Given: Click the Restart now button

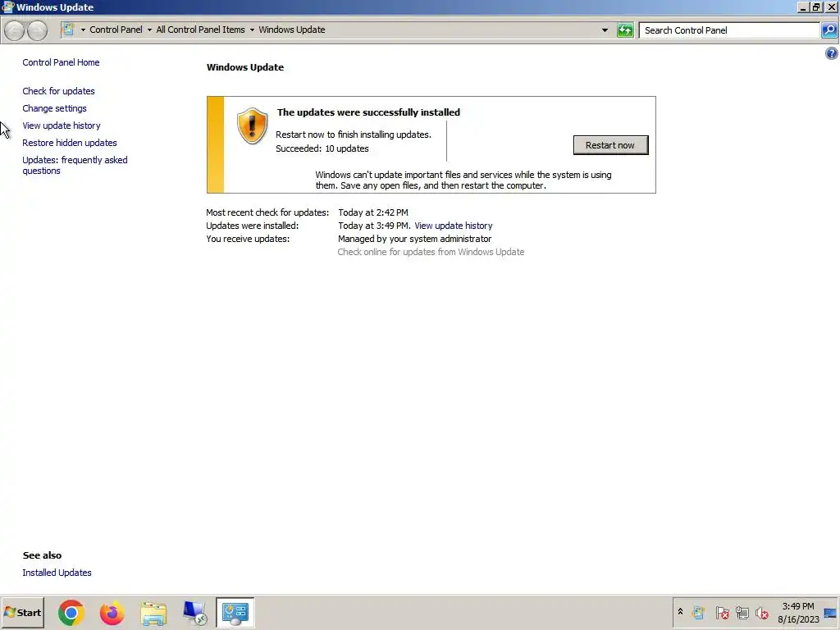Looking at the screenshot, I should [x=610, y=145].
